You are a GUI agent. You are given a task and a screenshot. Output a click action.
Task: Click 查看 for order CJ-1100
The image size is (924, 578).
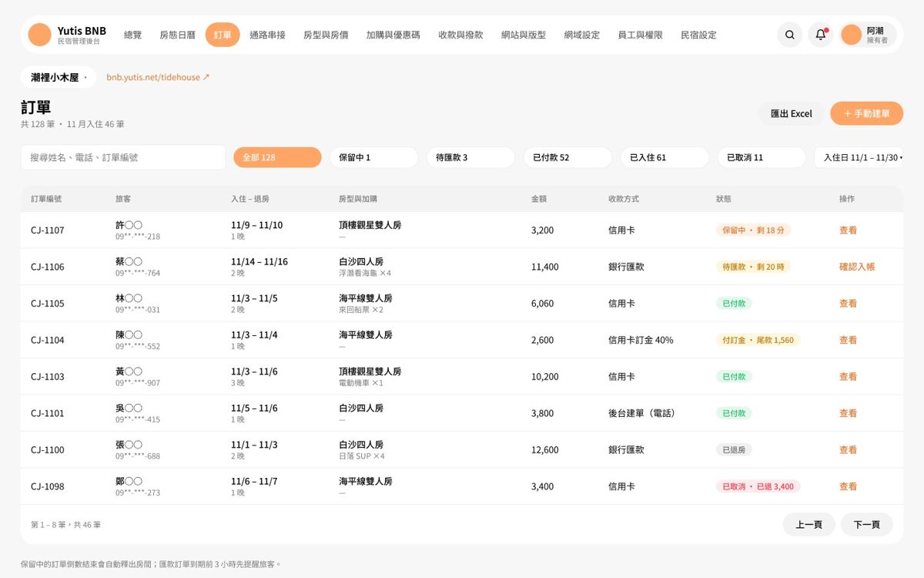tap(848, 450)
